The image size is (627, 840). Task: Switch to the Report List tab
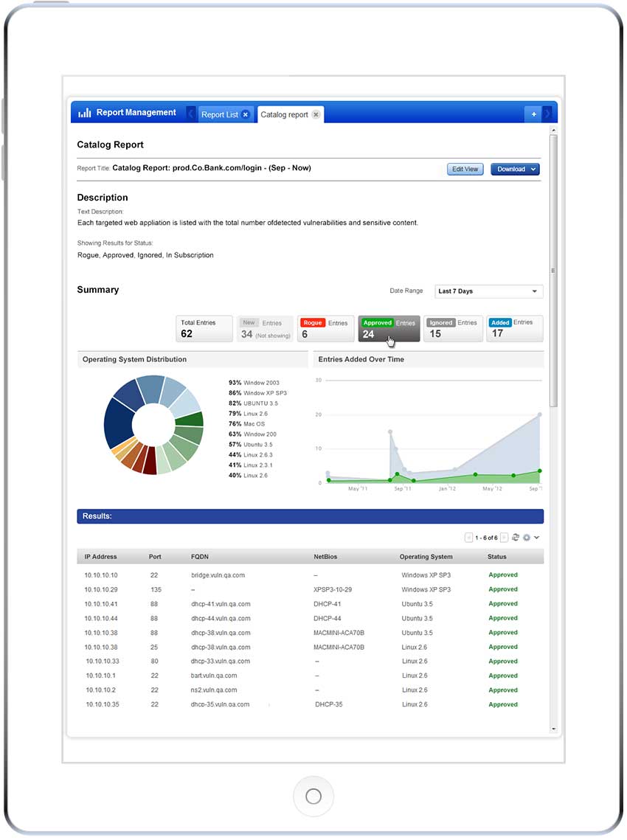[221, 115]
